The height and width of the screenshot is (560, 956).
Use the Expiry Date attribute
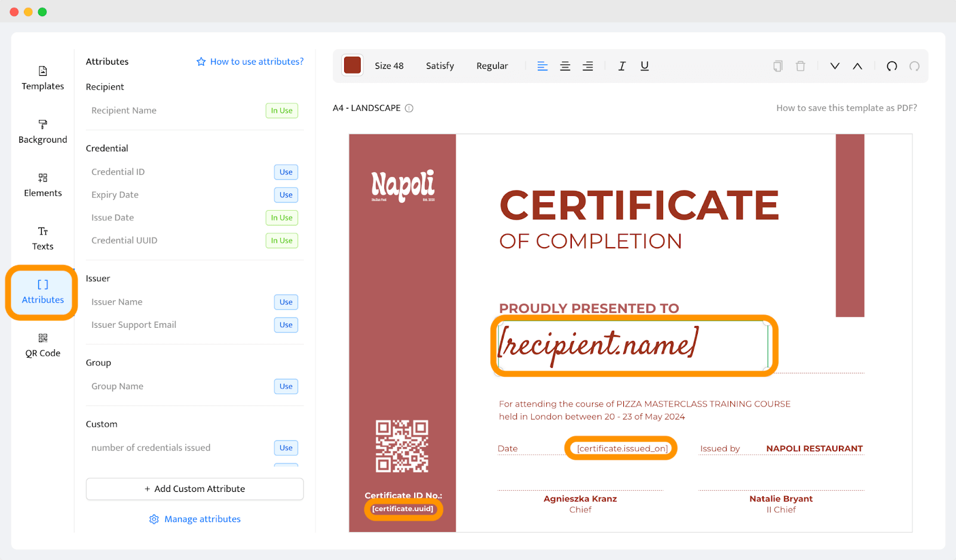(x=286, y=195)
